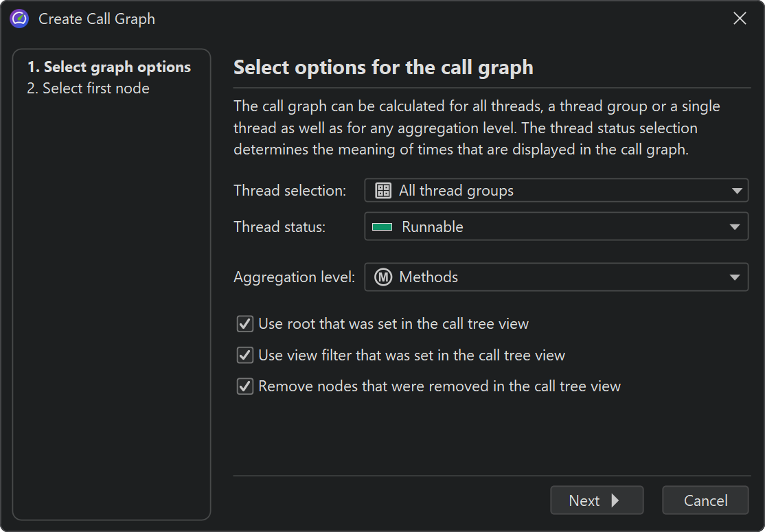The image size is (765, 532).
Task: Go to step 2 Select first node
Action: [x=89, y=89]
